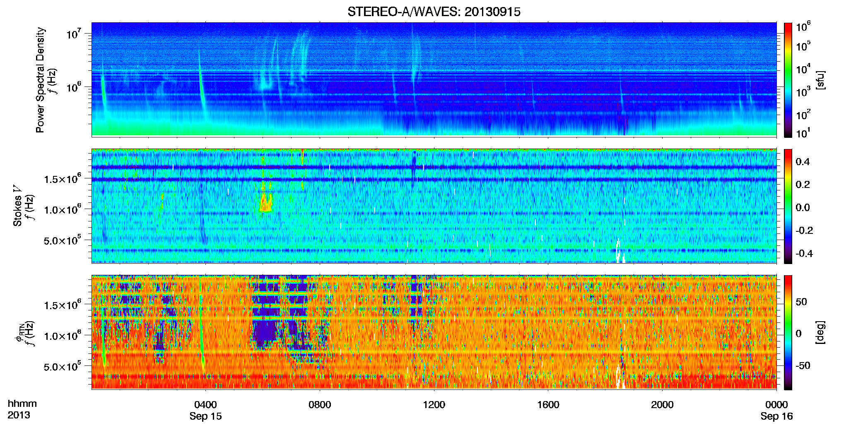
Task: Click the 10^2 color bar label
Action: pyautogui.click(x=803, y=114)
